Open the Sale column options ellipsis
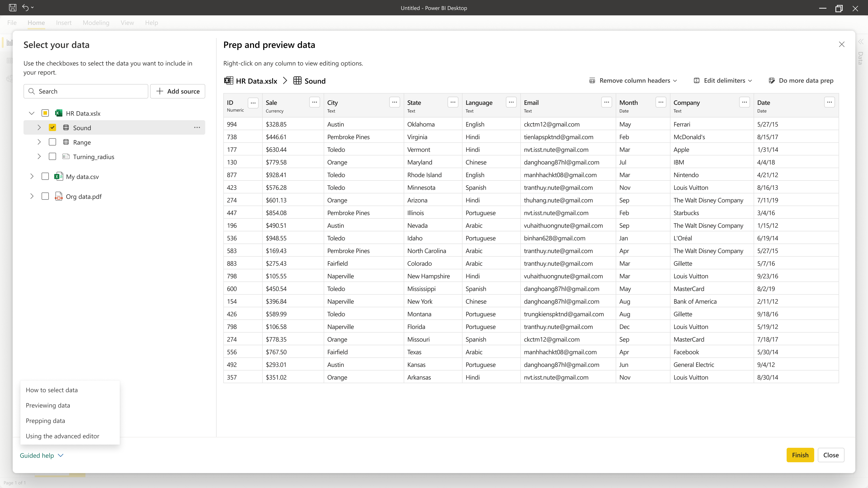Viewport: 868px width, 488px height. click(x=314, y=102)
